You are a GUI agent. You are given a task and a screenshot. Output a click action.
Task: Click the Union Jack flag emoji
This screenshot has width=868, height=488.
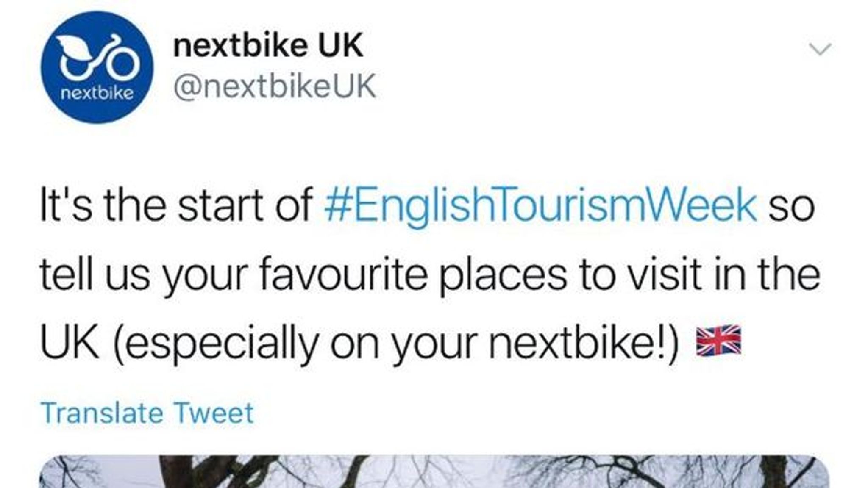point(719,340)
